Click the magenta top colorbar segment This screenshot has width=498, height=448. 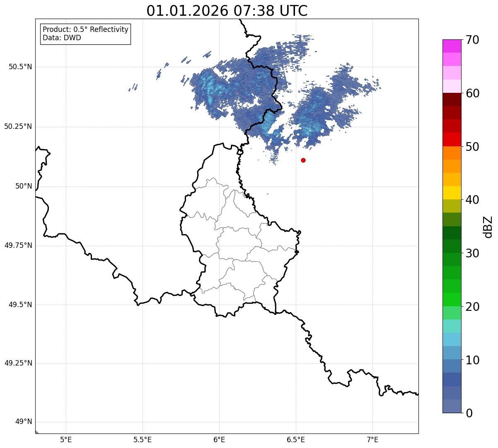pyautogui.click(x=452, y=46)
